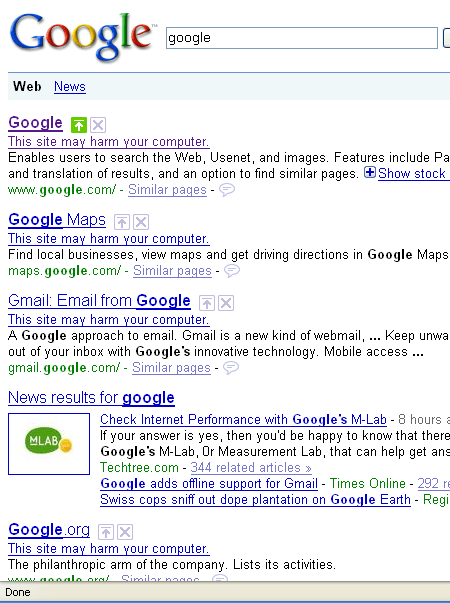The image size is (450, 603).
Task: Remove the Google Maps result
Action: pos(141,222)
